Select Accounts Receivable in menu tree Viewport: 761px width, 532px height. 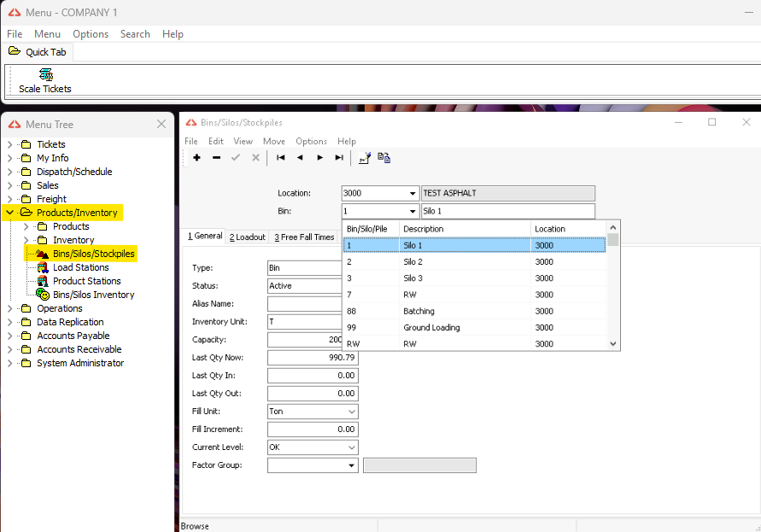[79, 349]
